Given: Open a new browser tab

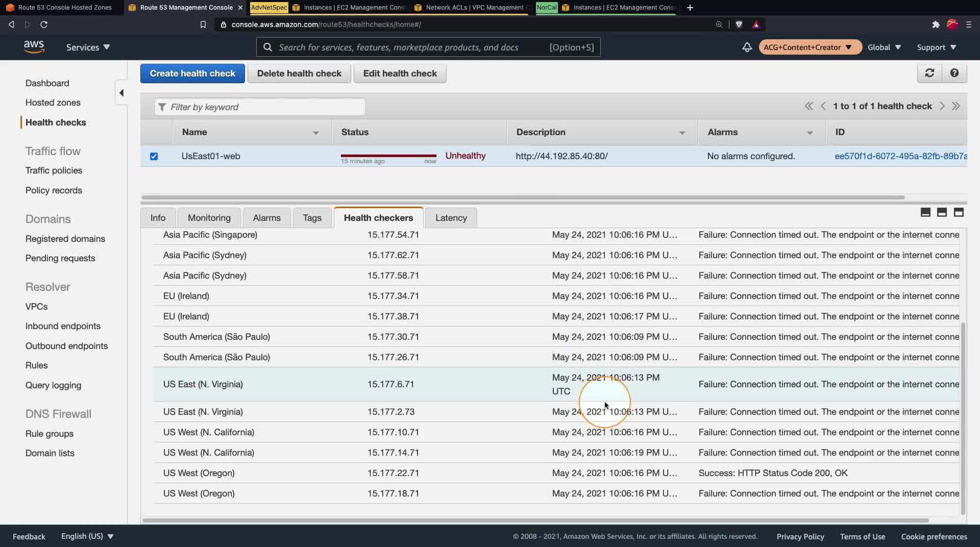Looking at the screenshot, I should (690, 8).
